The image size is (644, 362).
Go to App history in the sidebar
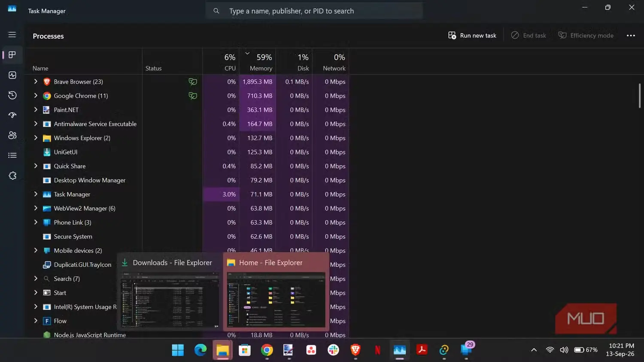12,95
